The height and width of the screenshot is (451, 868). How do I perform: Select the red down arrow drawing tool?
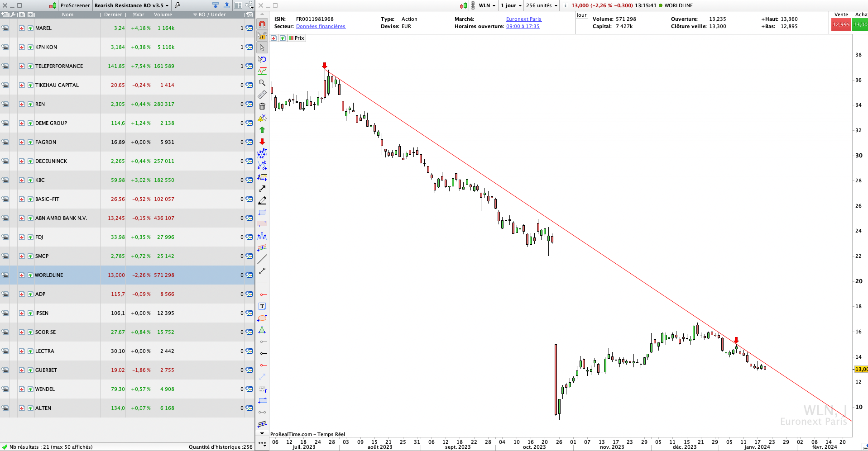click(x=262, y=142)
